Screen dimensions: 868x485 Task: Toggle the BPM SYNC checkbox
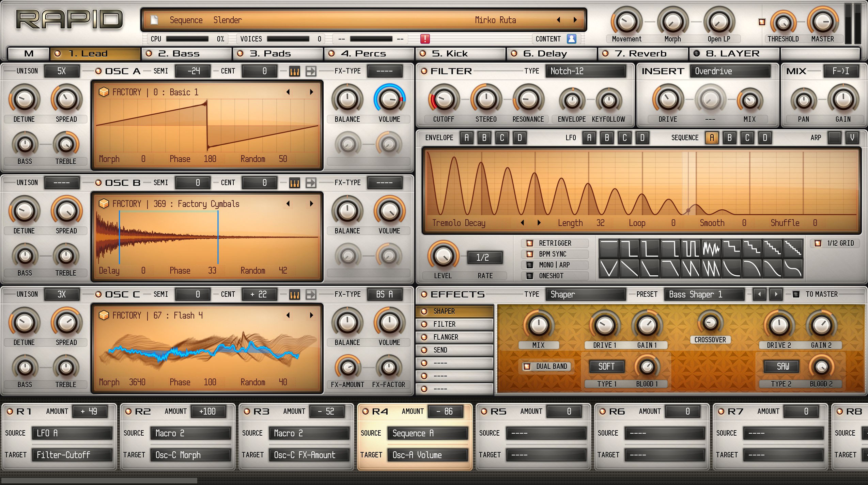(529, 254)
